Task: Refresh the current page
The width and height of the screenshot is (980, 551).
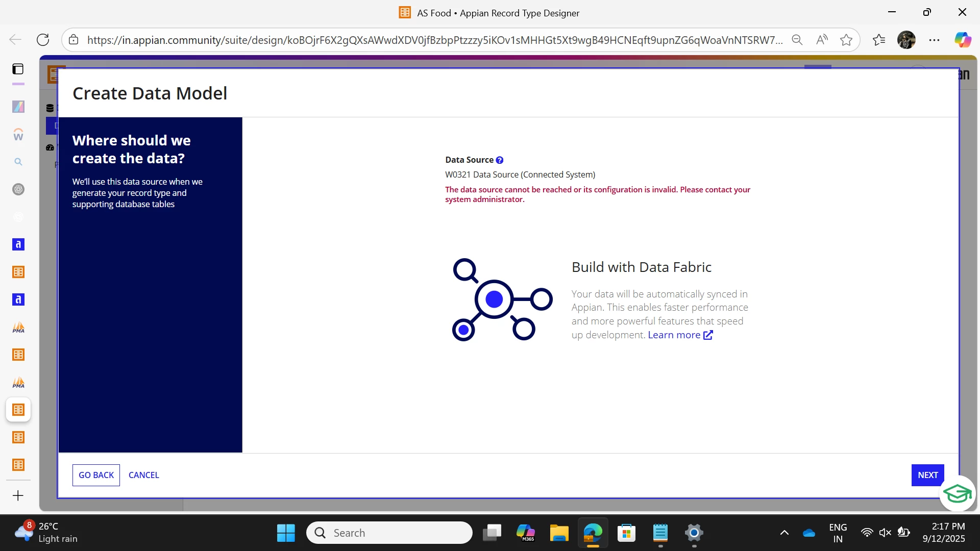Action: (43, 40)
